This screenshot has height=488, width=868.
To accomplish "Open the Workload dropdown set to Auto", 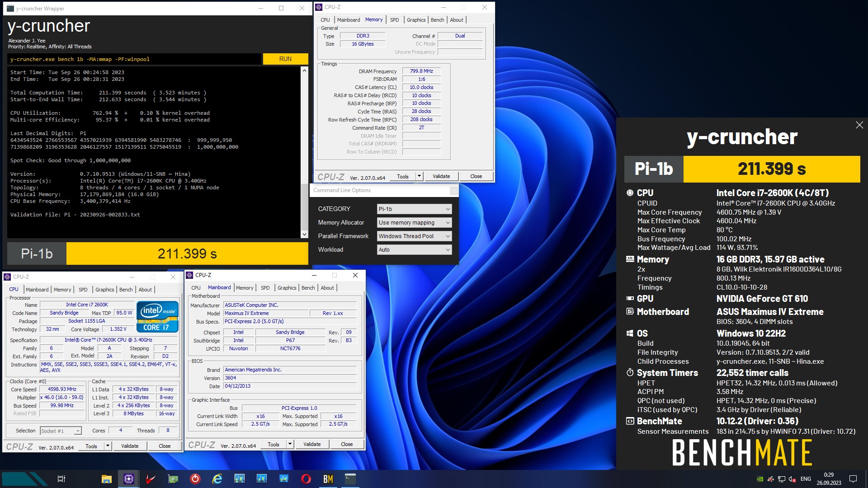I will point(414,249).
